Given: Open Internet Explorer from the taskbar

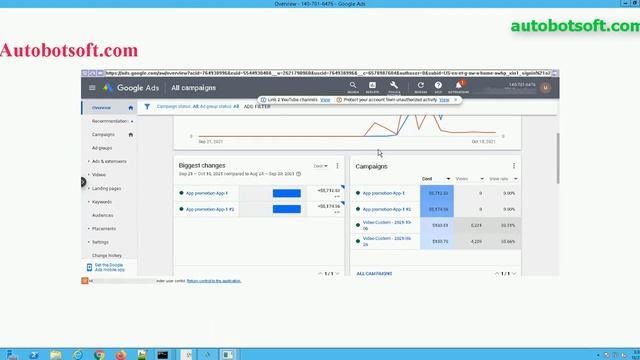Looking at the screenshot, I should click(x=78, y=355).
